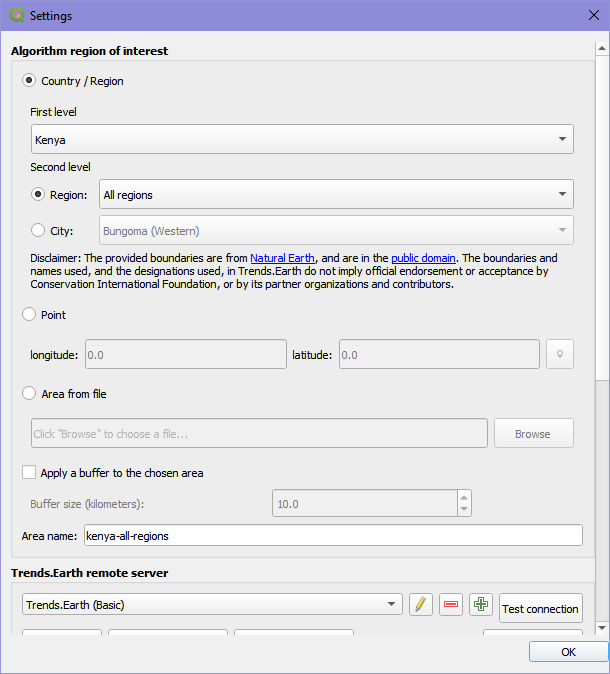
Task: Click the red minus remove server icon
Action: point(451,604)
